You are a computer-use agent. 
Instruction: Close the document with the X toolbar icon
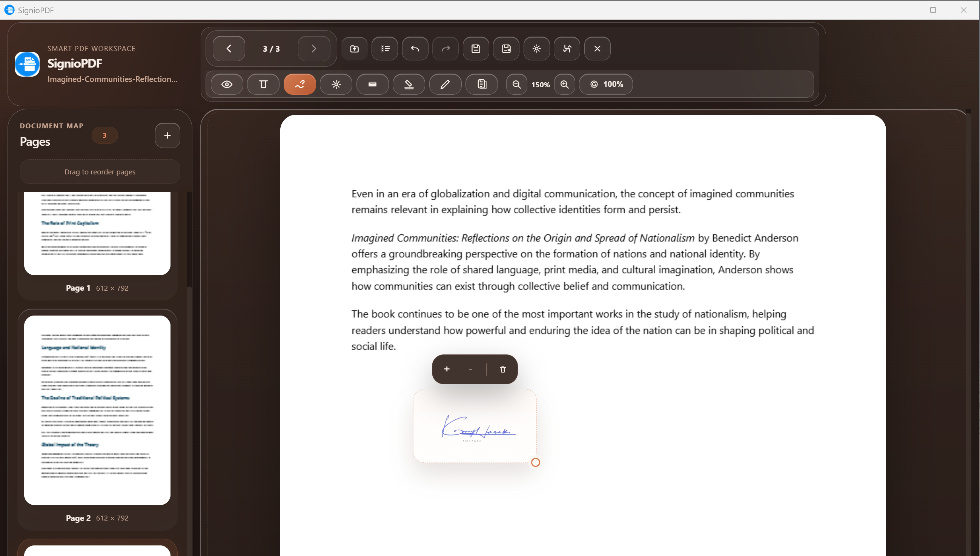tap(597, 48)
